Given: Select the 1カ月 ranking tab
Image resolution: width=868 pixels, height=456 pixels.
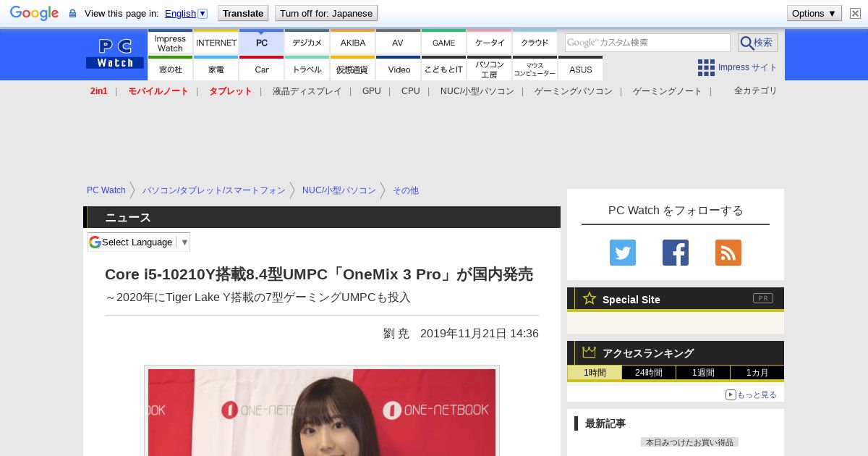Looking at the screenshot, I should click(757, 373).
